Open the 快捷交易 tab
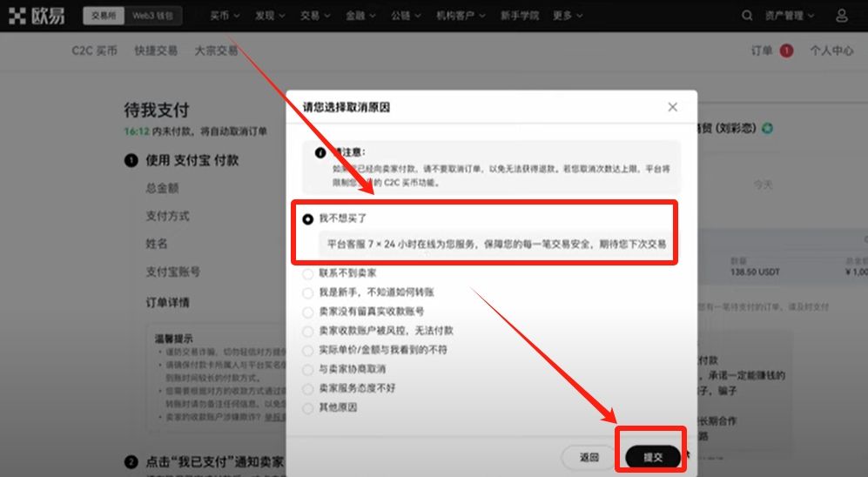 pyautogui.click(x=156, y=50)
